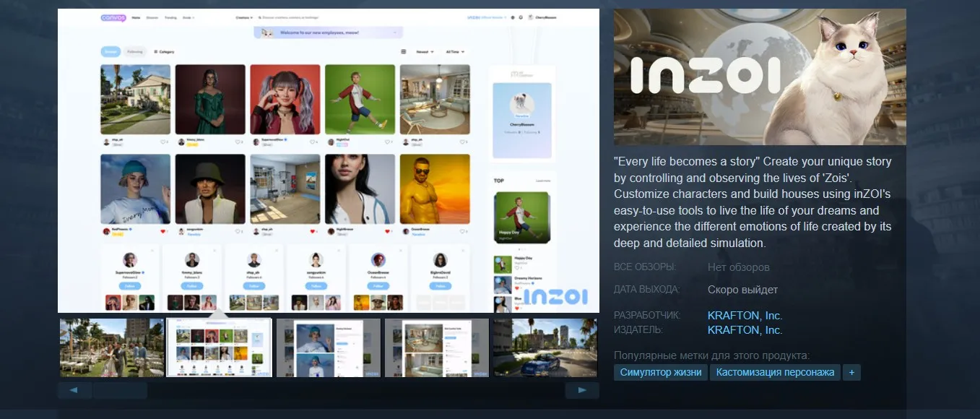Open the city street with car thumbnail
Screen dimensions: 980x419
[x=545, y=347]
